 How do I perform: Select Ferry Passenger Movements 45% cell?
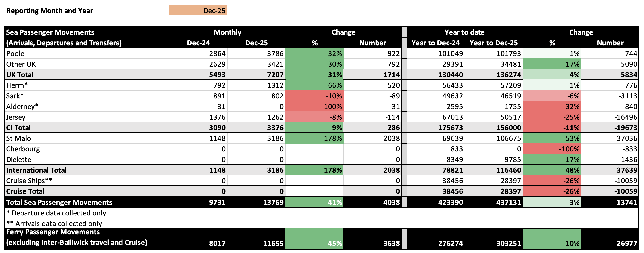314,238
